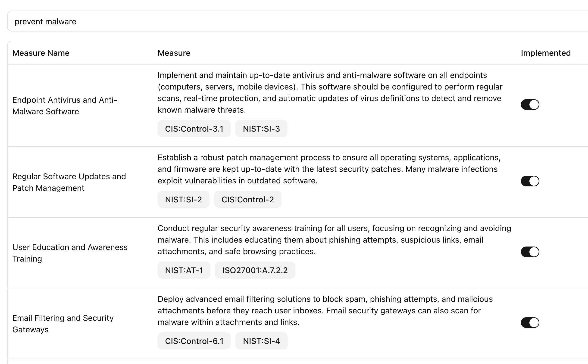Image resolution: width=588 pixels, height=364 pixels.
Task: Toggle User Education and Awareness Training switch
Action: tap(530, 252)
